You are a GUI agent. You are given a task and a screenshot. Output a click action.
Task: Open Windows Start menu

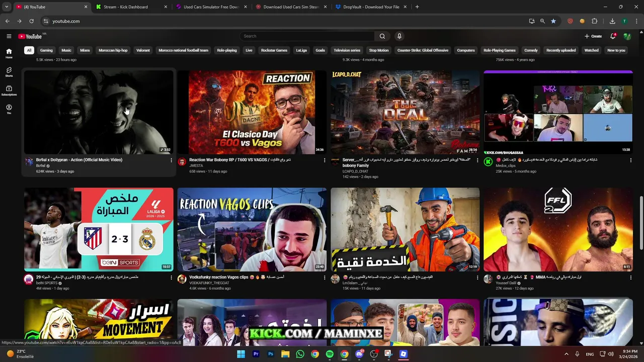[x=241, y=354]
